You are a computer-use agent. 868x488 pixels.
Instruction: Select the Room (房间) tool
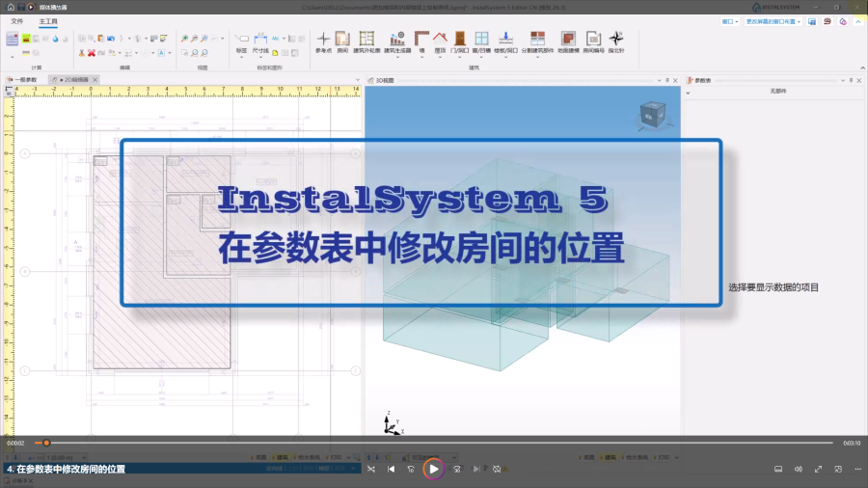point(342,41)
